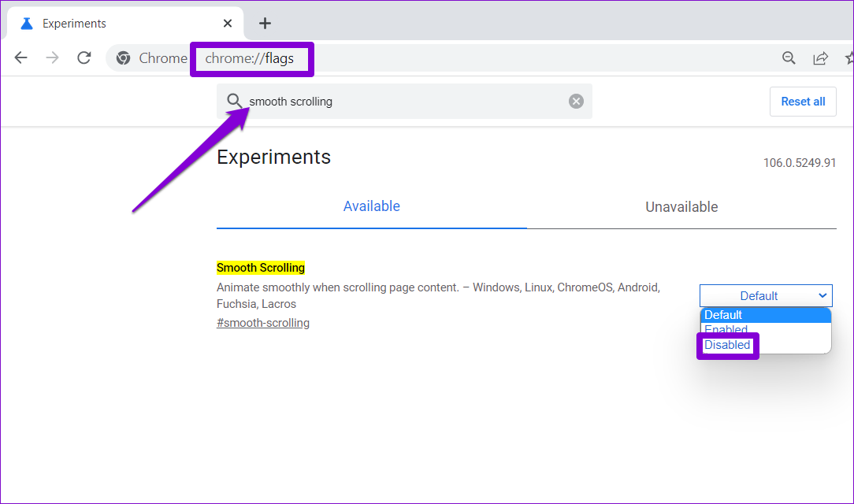Click the browser back arrow

point(20,57)
